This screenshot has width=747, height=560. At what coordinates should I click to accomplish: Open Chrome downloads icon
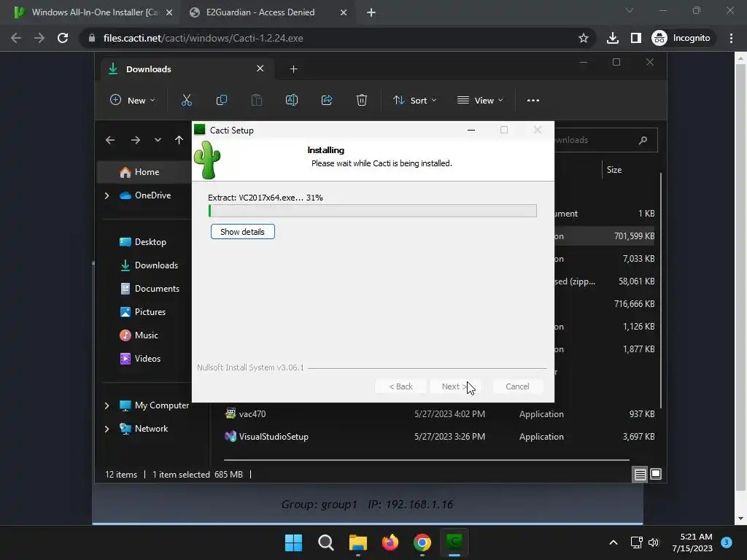[613, 38]
